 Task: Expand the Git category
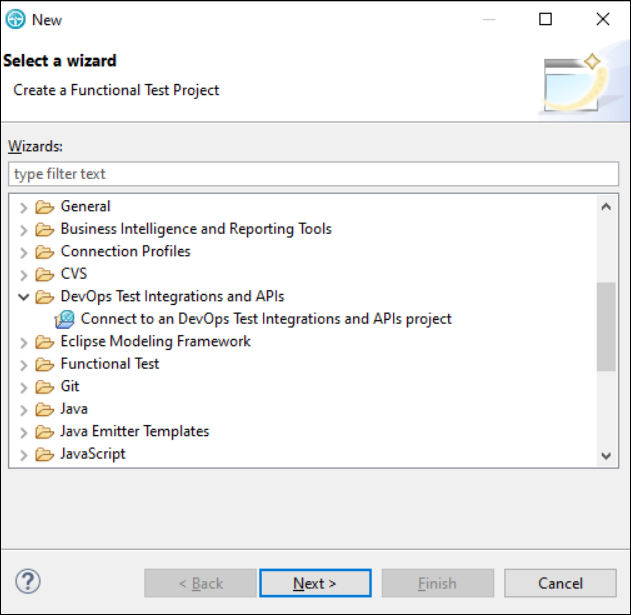pyautogui.click(x=24, y=388)
